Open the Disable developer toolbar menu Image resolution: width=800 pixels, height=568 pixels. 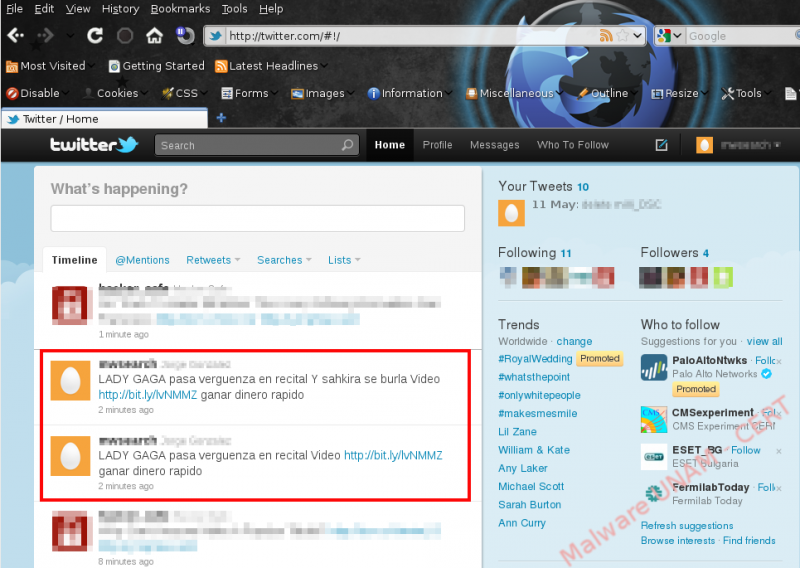pyautogui.click(x=37, y=93)
